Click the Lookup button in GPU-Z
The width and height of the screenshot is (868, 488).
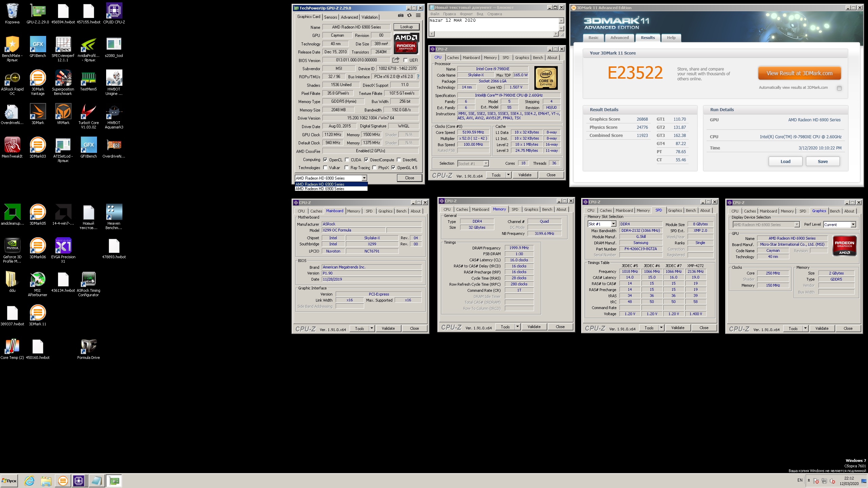(407, 27)
